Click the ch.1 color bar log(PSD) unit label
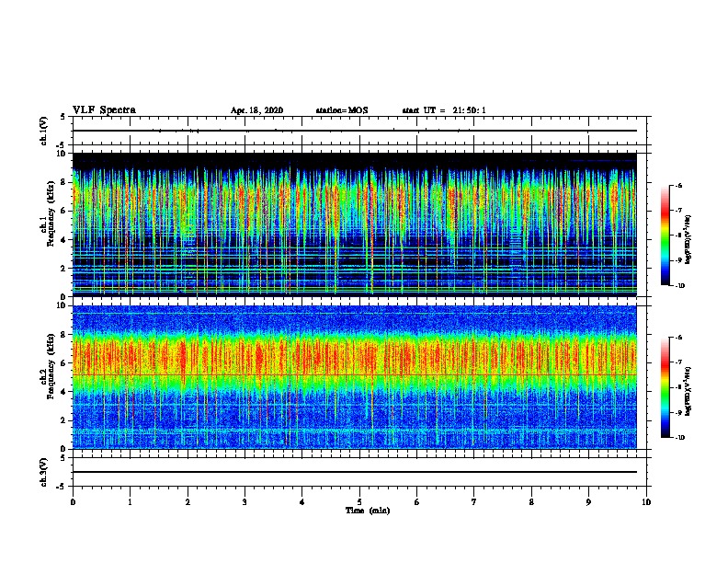 (x=689, y=240)
